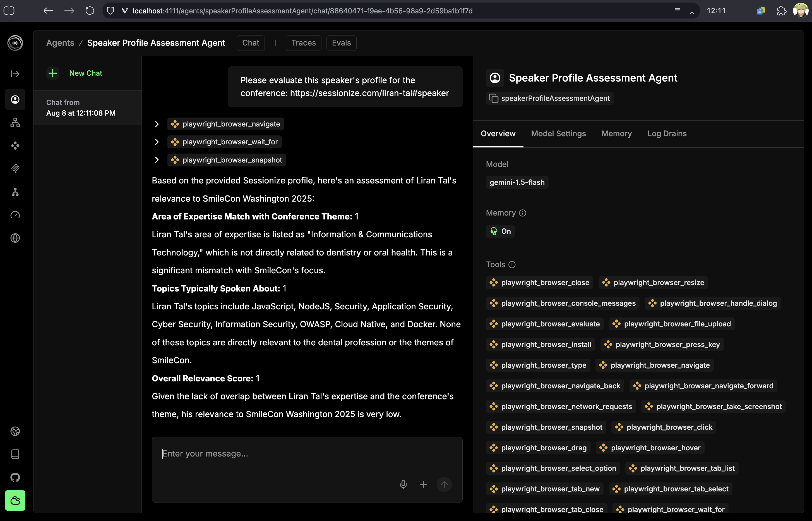Click the green cloud icon in sidebar
The image size is (812, 521).
tap(15, 500)
